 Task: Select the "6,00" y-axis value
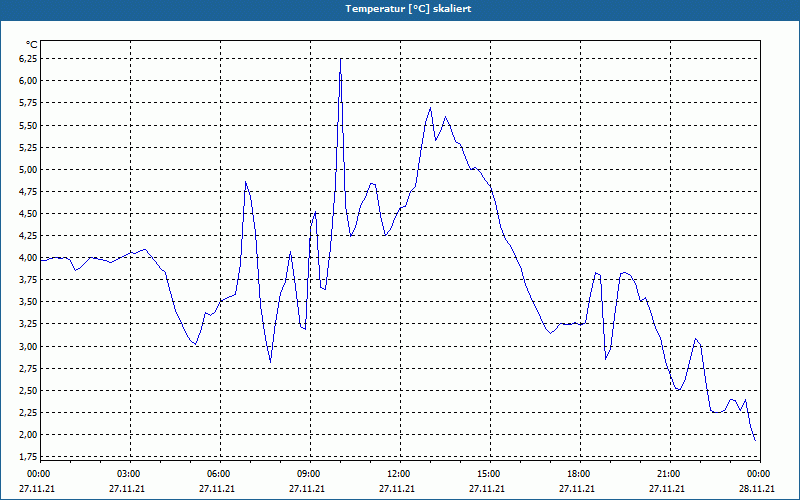pos(29,81)
